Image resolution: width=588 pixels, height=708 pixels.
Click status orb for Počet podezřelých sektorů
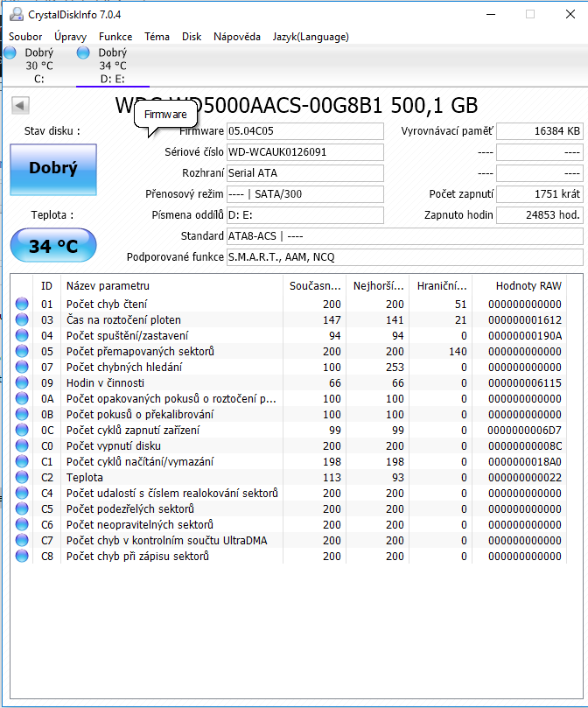[22, 509]
